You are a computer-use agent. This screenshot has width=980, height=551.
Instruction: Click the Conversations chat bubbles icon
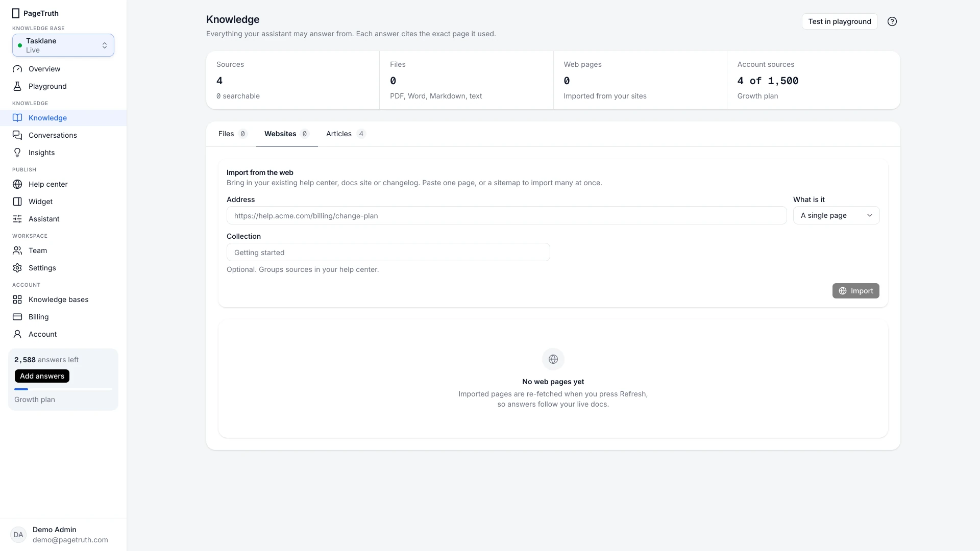click(x=17, y=135)
